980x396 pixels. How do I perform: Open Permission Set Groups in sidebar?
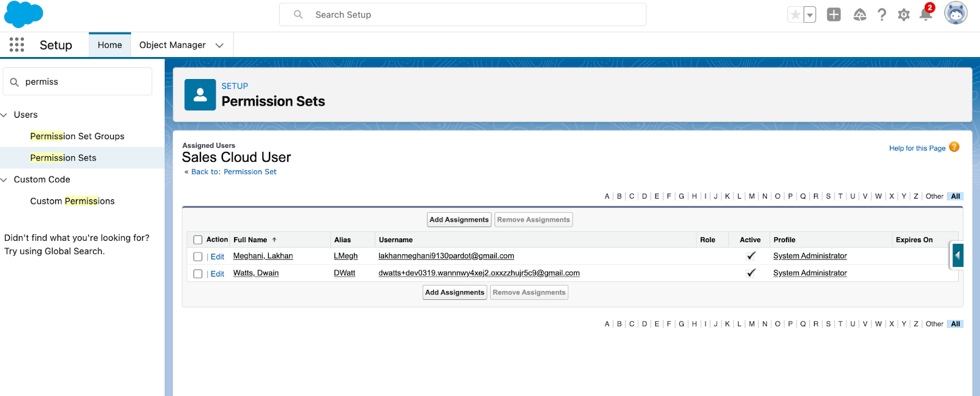tap(77, 136)
